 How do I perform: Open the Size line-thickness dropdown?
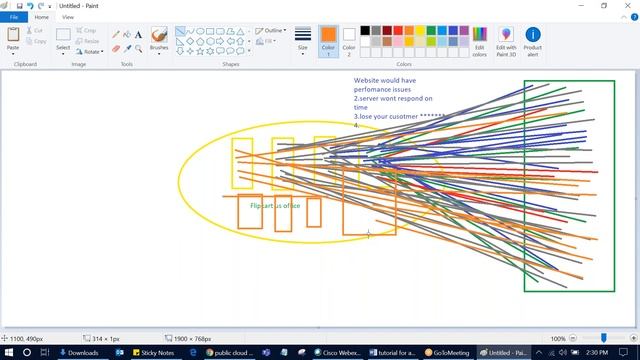coord(303,41)
